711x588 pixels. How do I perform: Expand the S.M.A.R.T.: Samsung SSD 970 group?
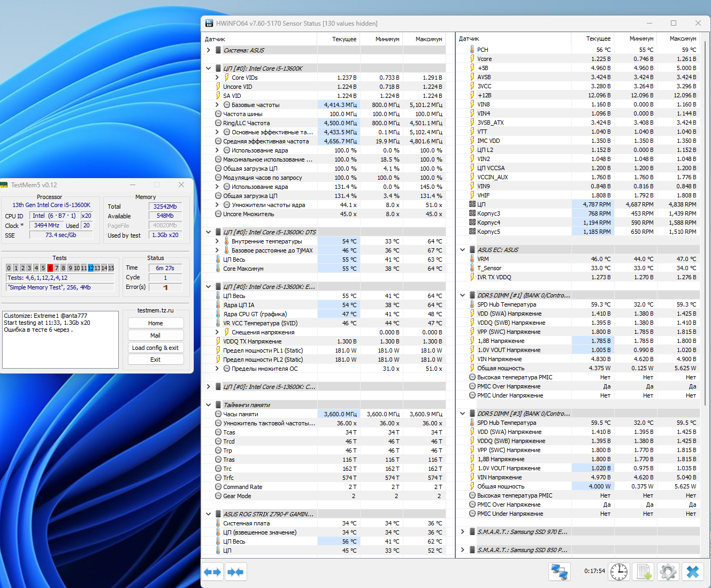tap(462, 532)
